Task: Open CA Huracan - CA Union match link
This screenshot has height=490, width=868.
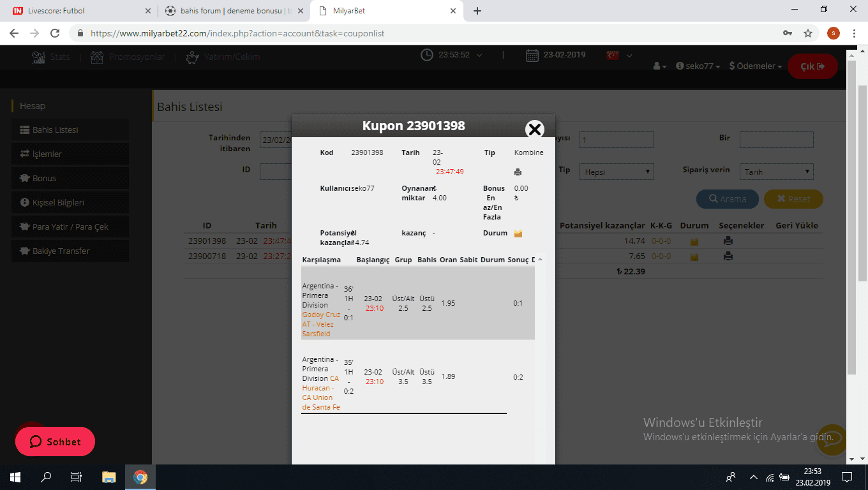Action: (321, 392)
